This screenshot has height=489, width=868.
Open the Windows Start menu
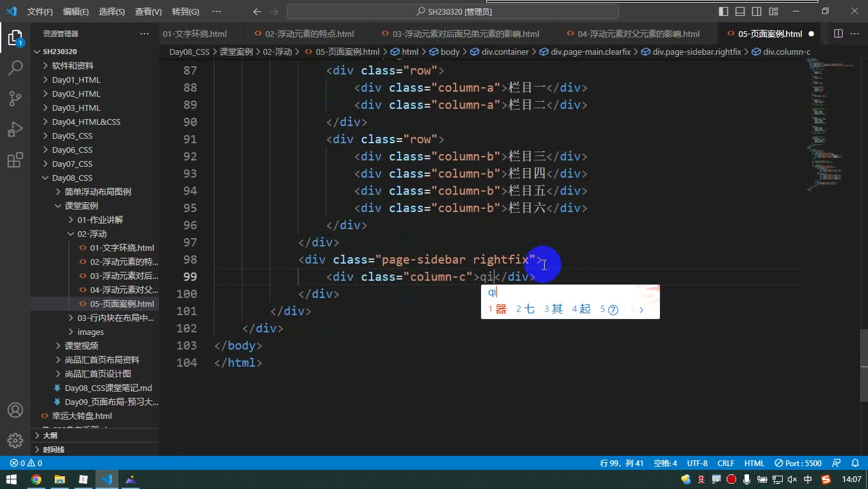pos(11,479)
